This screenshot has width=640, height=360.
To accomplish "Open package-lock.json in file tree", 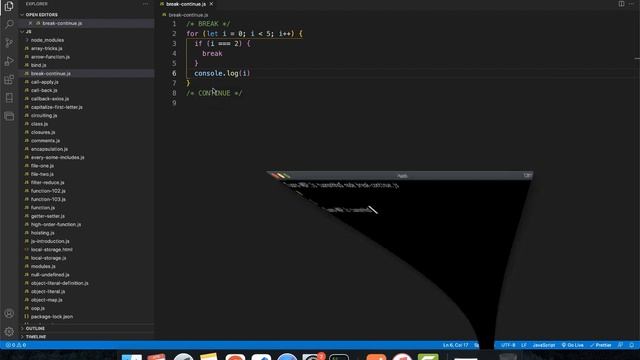I will tap(52, 316).
